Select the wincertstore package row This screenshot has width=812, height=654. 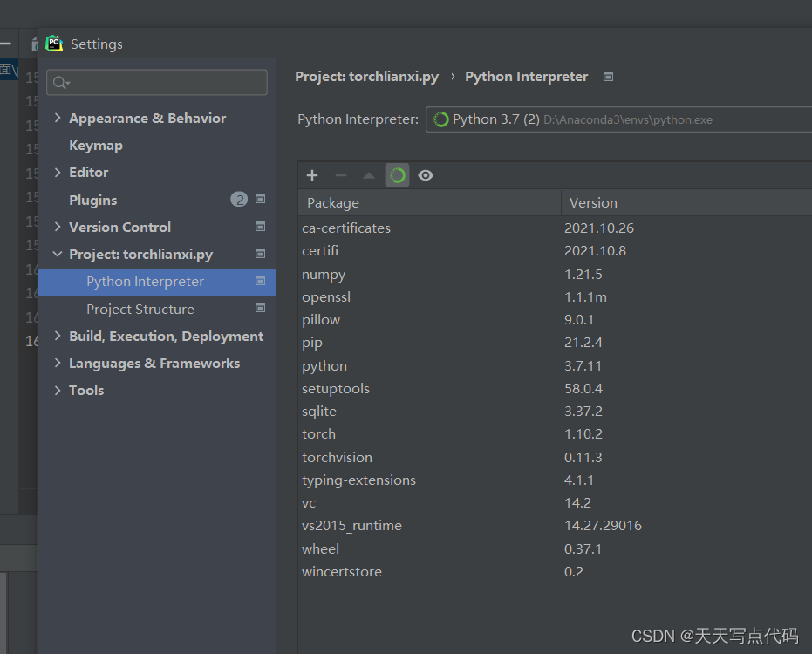(555, 572)
